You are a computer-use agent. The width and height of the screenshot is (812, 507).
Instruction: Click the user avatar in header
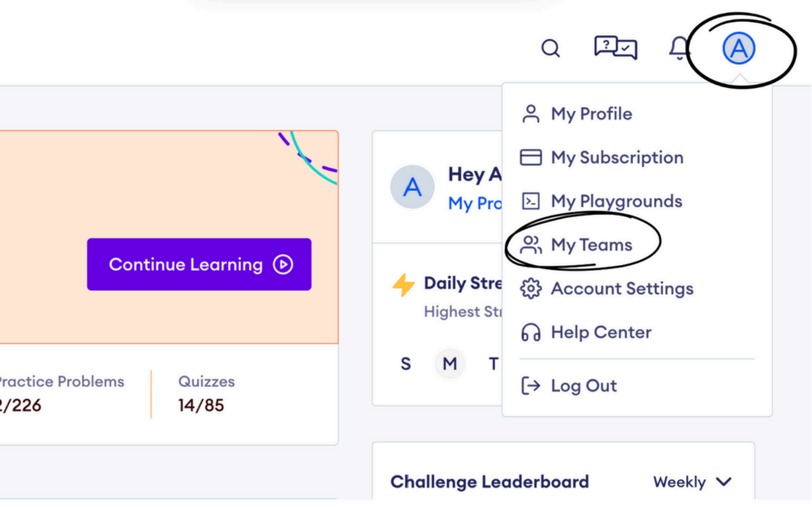(x=738, y=48)
